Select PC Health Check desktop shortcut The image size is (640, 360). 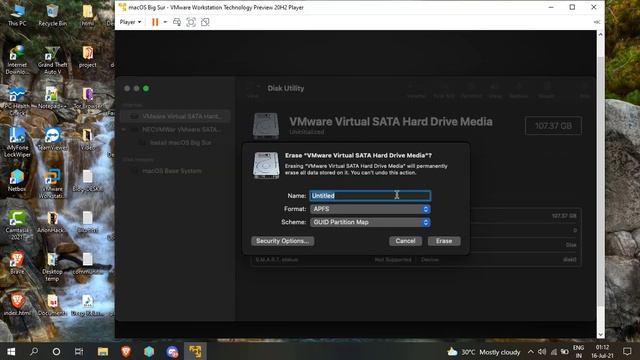[x=17, y=101]
